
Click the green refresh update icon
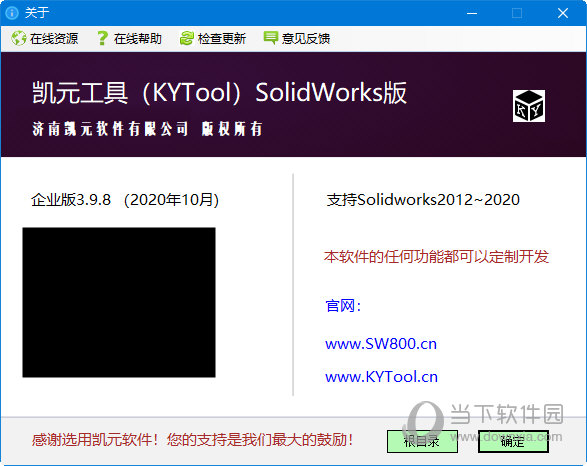point(186,38)
